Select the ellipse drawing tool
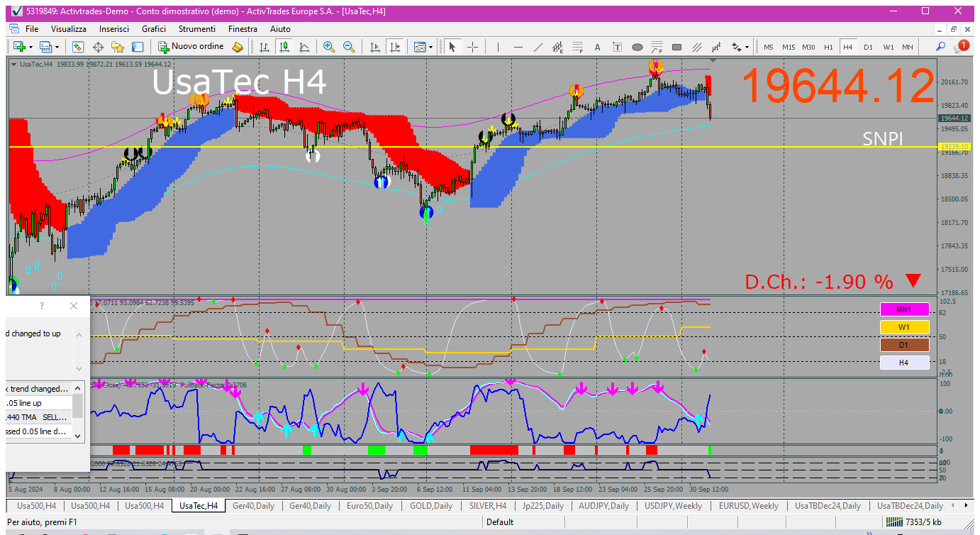Screen dimensions: 980x535 [x=637, y=47]
